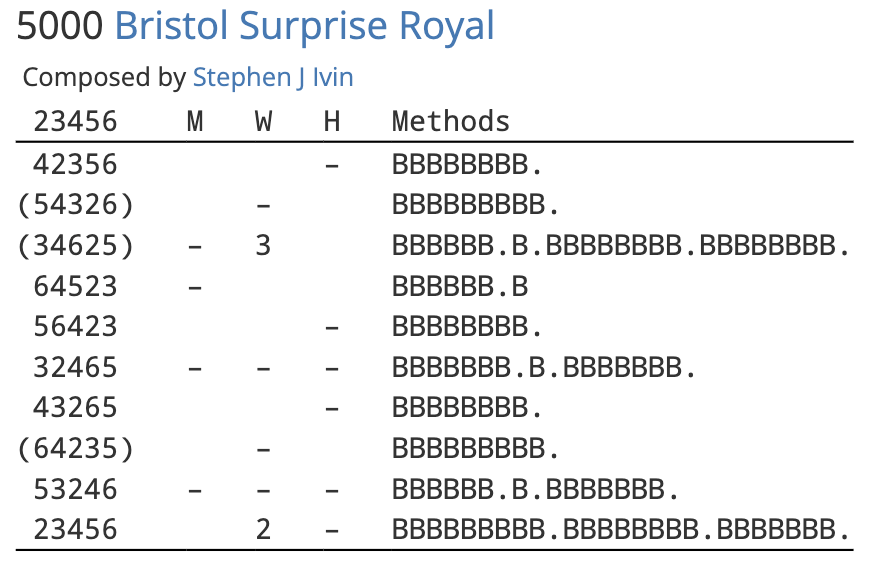This screenshot has height=564, width=890.
Task: Click the W column value 3
Action: [x=263, y=245]
